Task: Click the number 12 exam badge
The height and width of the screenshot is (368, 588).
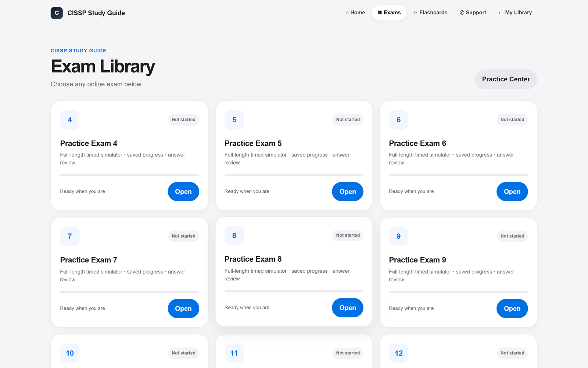Action: pos(399,353)
